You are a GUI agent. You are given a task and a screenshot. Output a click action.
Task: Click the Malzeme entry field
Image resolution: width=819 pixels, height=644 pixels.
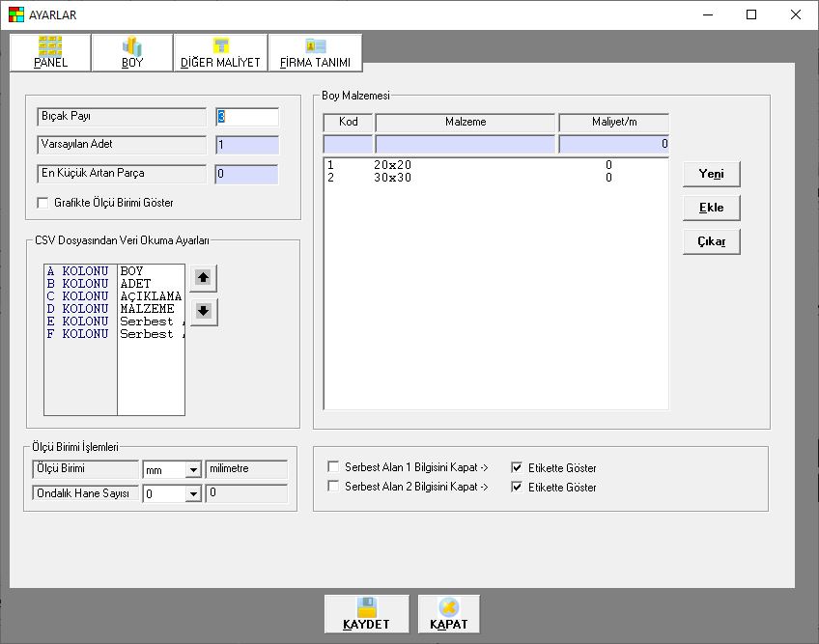466,144
